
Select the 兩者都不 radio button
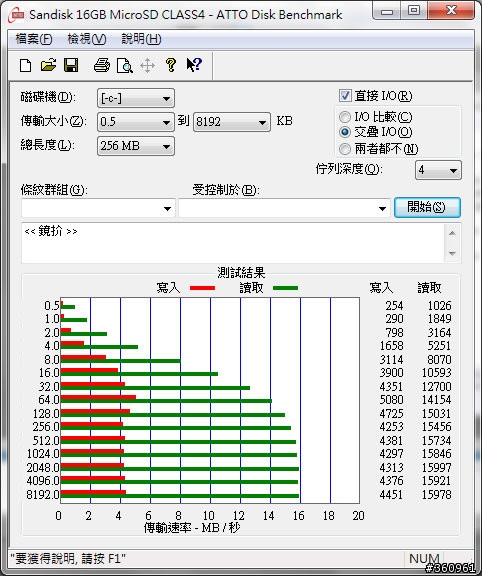click(345, 149)
